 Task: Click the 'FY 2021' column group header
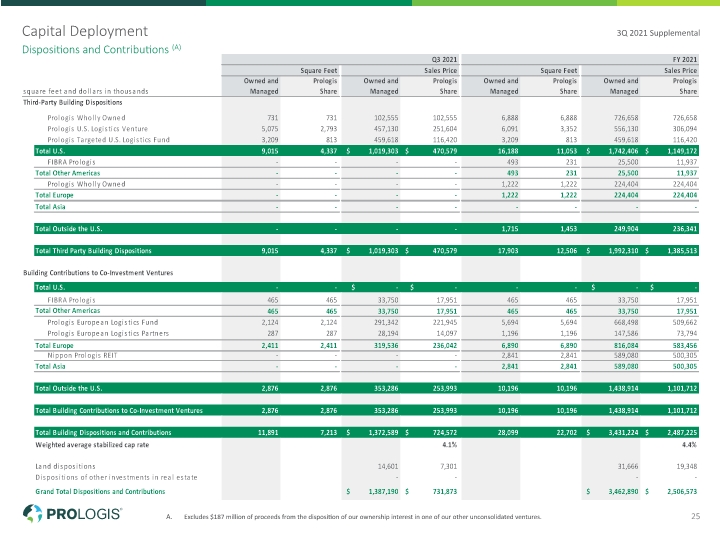coord(685,59)
